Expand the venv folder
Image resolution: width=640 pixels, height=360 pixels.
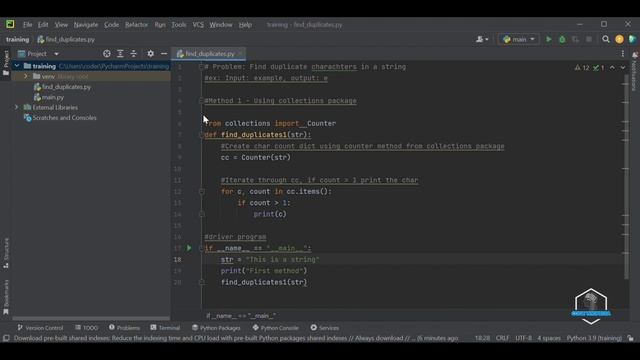(x=26, y=76)
